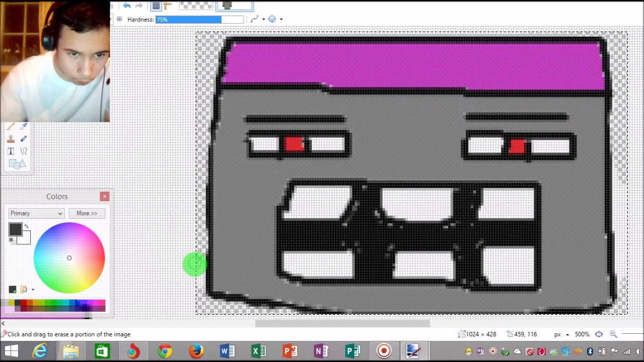This screenshot has width=644, height=362.
Task: Select the Text tool
Action: [x=11, y=151]
